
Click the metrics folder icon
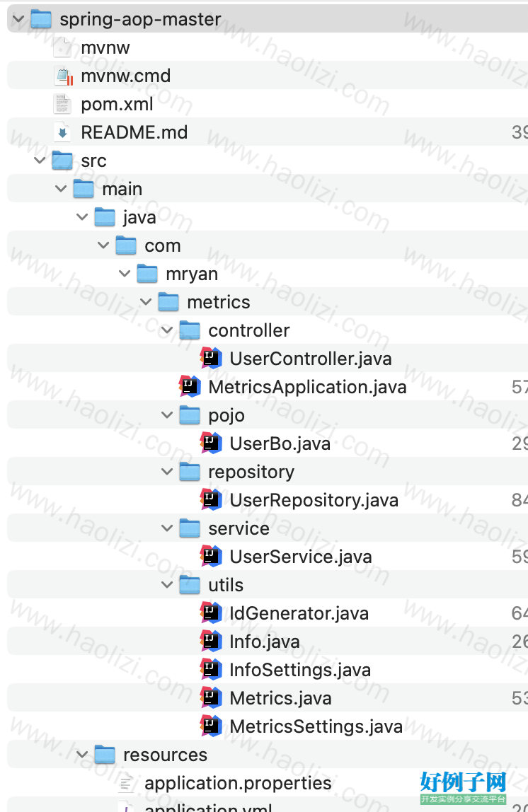coord(168,302)
